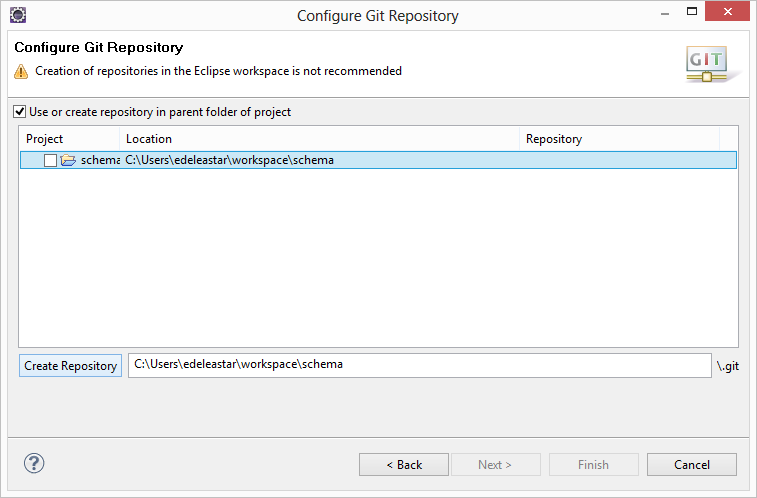
Task: Click the warning triangle icon
Action: [x=21, y=71]
